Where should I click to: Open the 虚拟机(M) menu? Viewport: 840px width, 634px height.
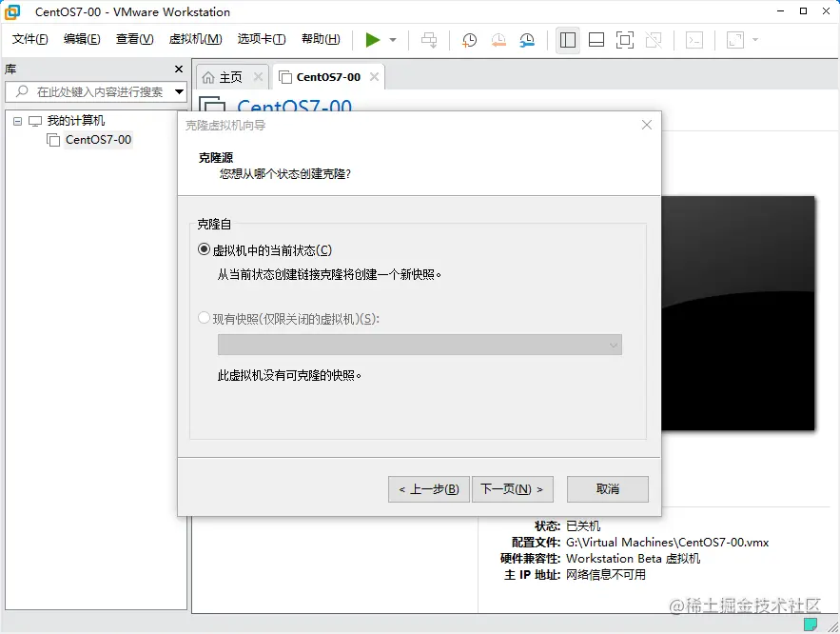pyautogui.click(x=196, y=39)
